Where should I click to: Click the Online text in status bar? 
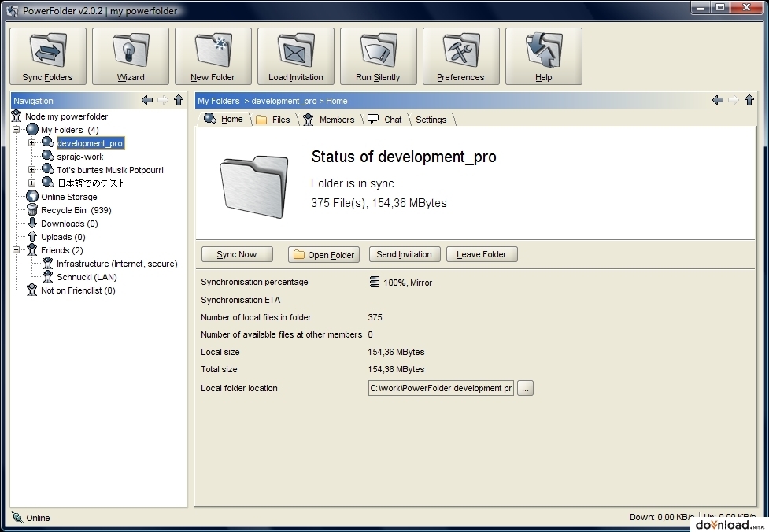pyautogui.click(x=38, y=518)
